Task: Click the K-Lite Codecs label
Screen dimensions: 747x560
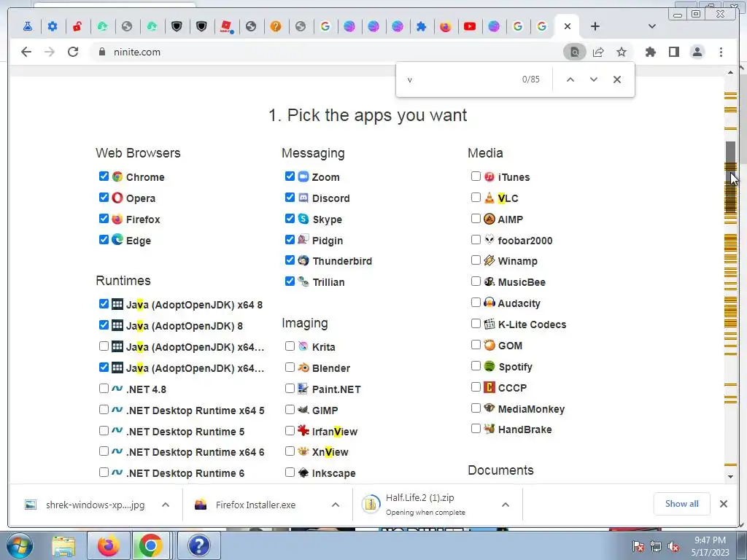Action: click(x=532, y=324)
